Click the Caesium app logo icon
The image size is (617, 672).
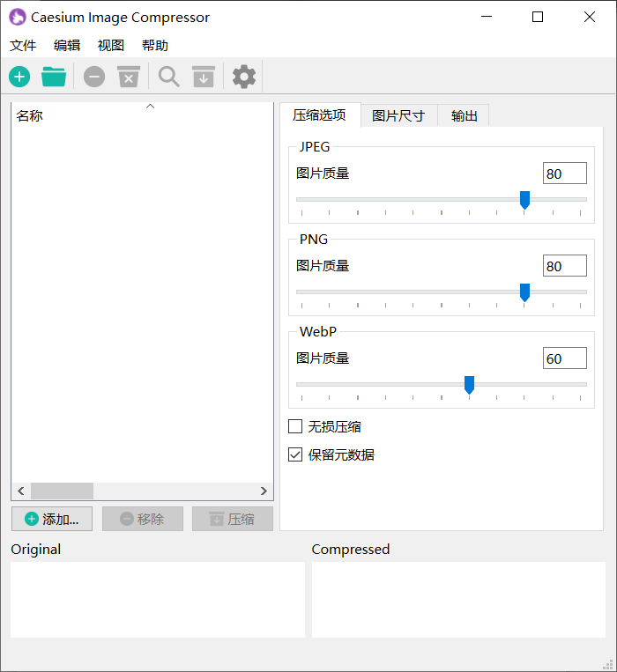(x=18, y=17)
